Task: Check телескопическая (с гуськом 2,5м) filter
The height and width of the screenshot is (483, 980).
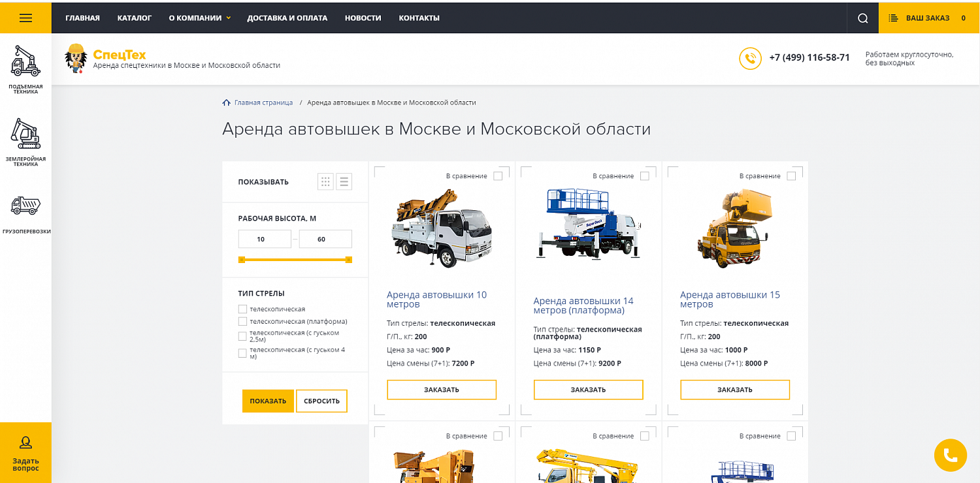Action: pyautogui.click(x=242, y=336)
